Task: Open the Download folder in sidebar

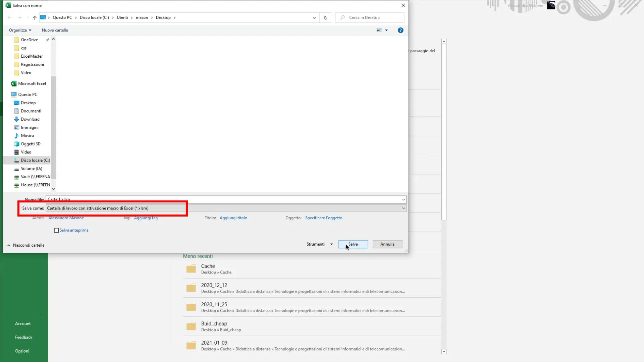Action: (x=30, y=119)
